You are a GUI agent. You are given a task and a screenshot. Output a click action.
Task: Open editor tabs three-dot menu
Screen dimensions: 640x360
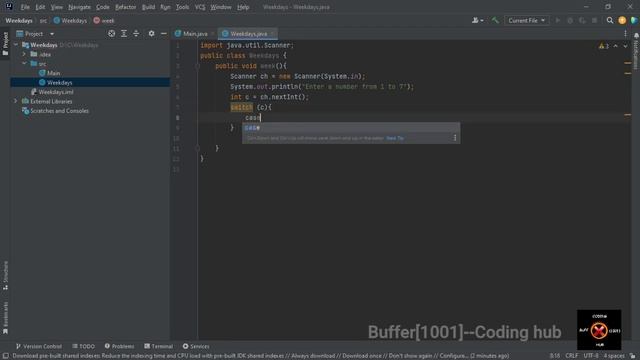[x=625, y=33]
